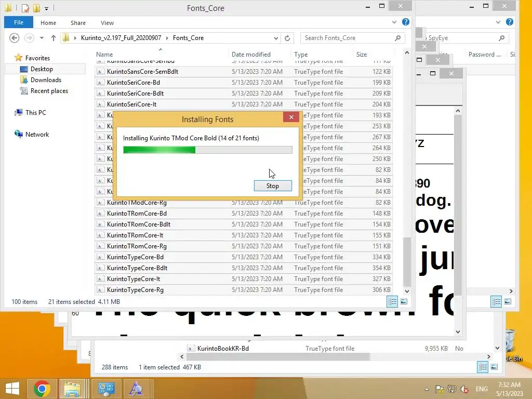The width and height of the screenshot is (532, 399).
Task: Click the Forward navigation arrow
Action: [x=29, y=37]
